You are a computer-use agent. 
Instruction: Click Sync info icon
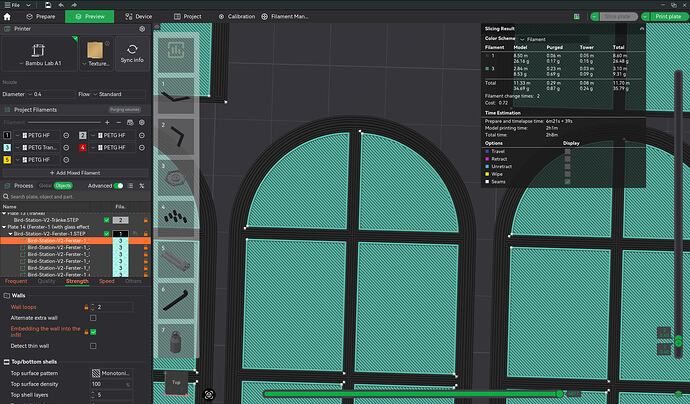pyautogui.click(x=132, y=54)
